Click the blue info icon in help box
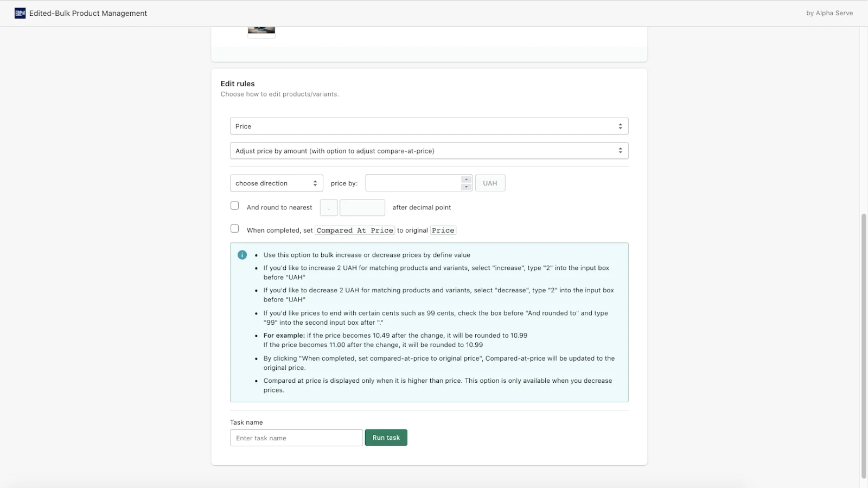 tap(242, 255)
